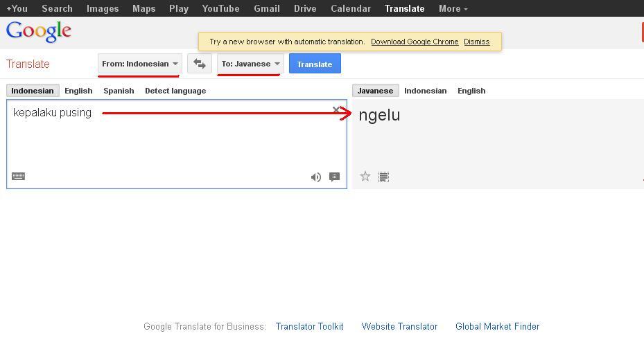Open Calendar in the top navigation bar

pos(351,8)
